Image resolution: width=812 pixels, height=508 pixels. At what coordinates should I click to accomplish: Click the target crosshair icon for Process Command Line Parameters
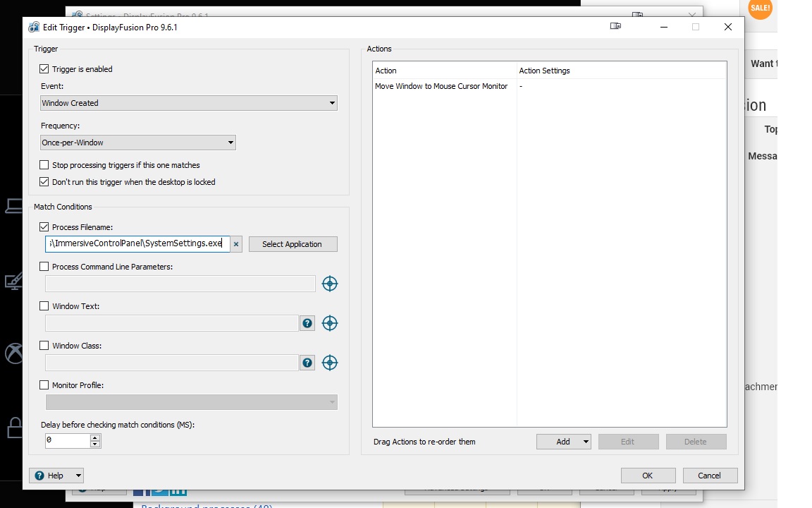click(329, 284)
